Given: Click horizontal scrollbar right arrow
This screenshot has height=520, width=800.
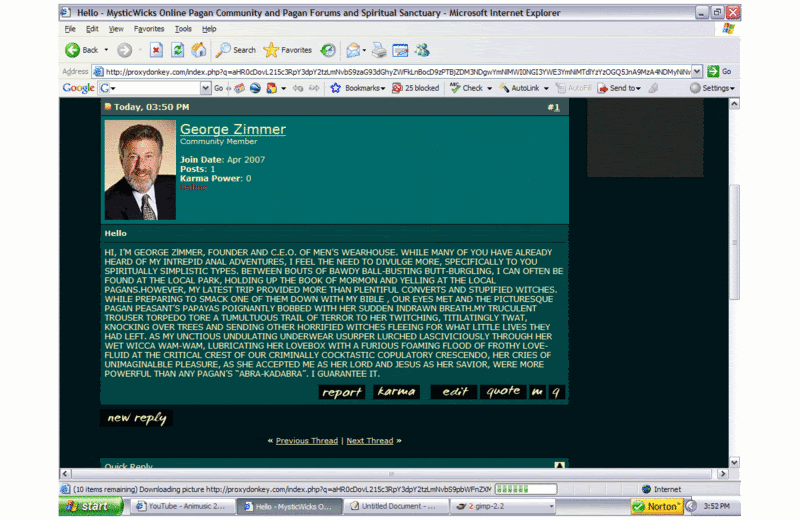Looking at the screenshot, I should click(x=722, y=474).
